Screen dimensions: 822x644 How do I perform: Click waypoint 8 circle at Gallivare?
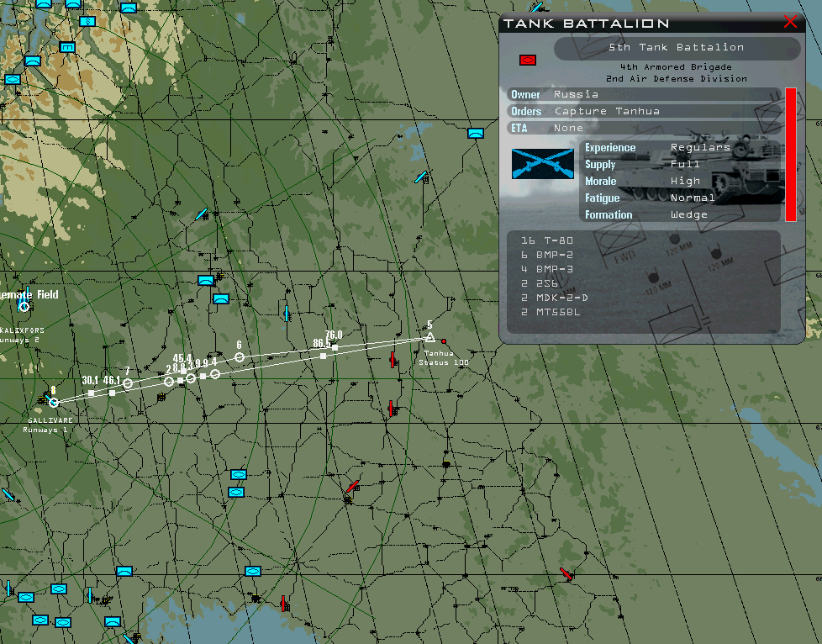pyautogui.click(x=54, y=402)
